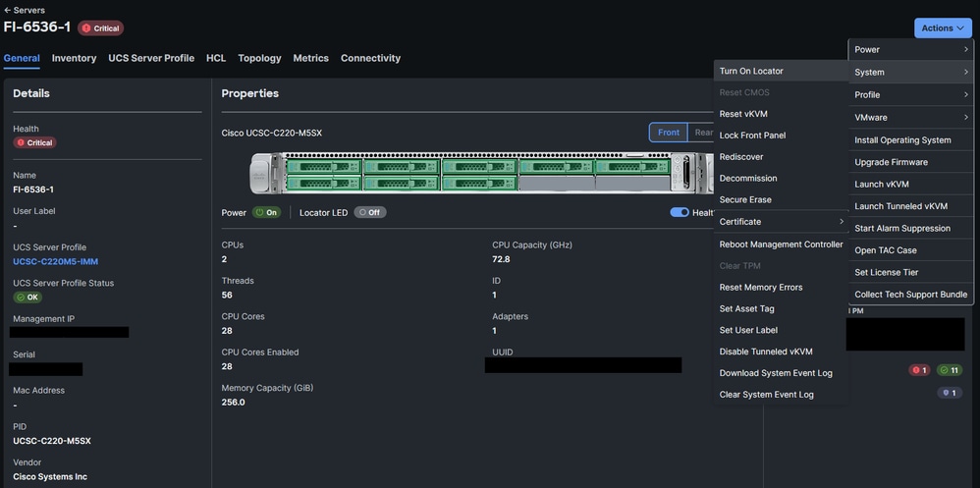This screenshot has height=488, width=980.
Task: Expand the System submenu
Action: click(x=910, y=72)
